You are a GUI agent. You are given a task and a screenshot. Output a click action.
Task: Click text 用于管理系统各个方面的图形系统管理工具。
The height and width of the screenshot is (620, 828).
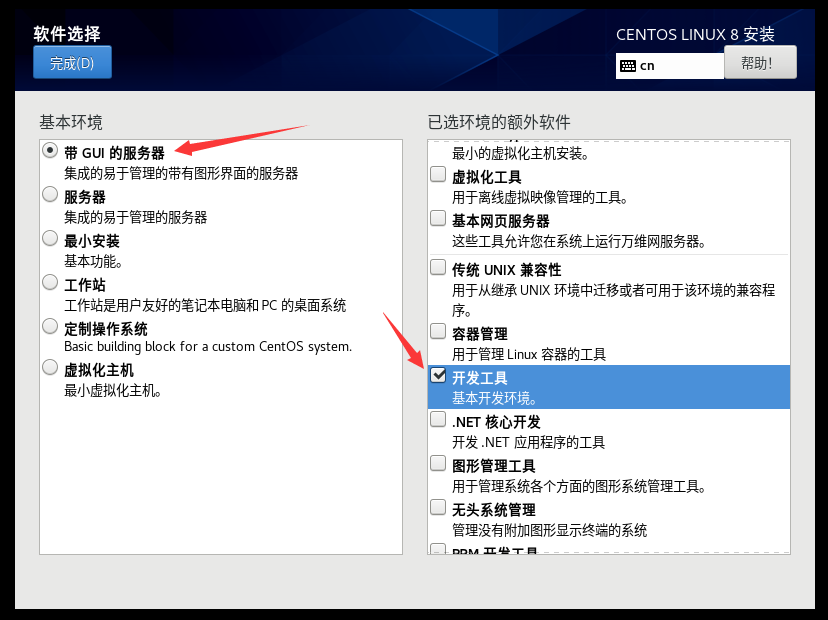579,486
